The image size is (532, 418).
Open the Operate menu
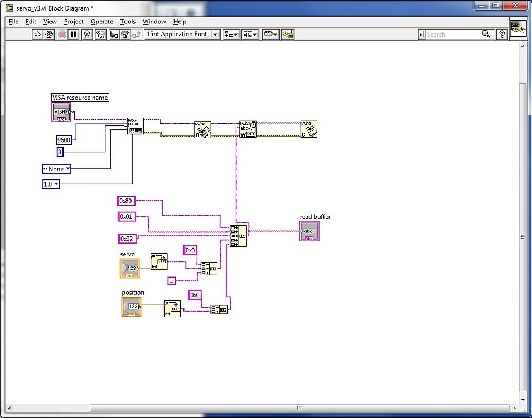point(101,22)
